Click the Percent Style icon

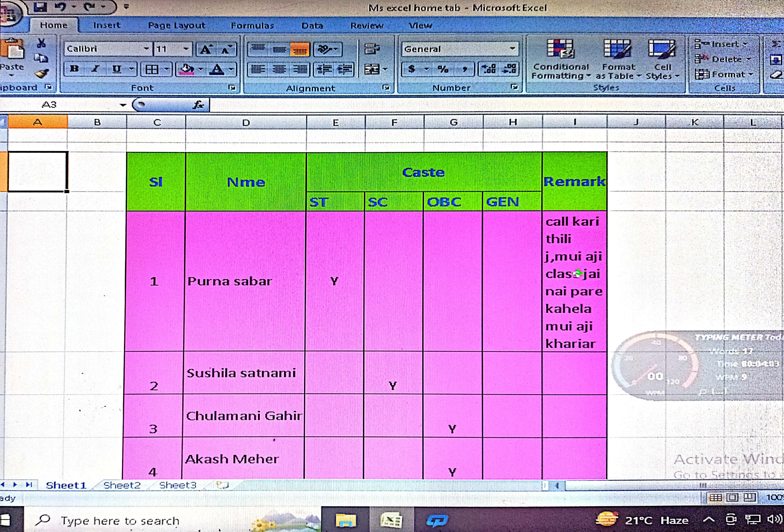pos(443,69)
